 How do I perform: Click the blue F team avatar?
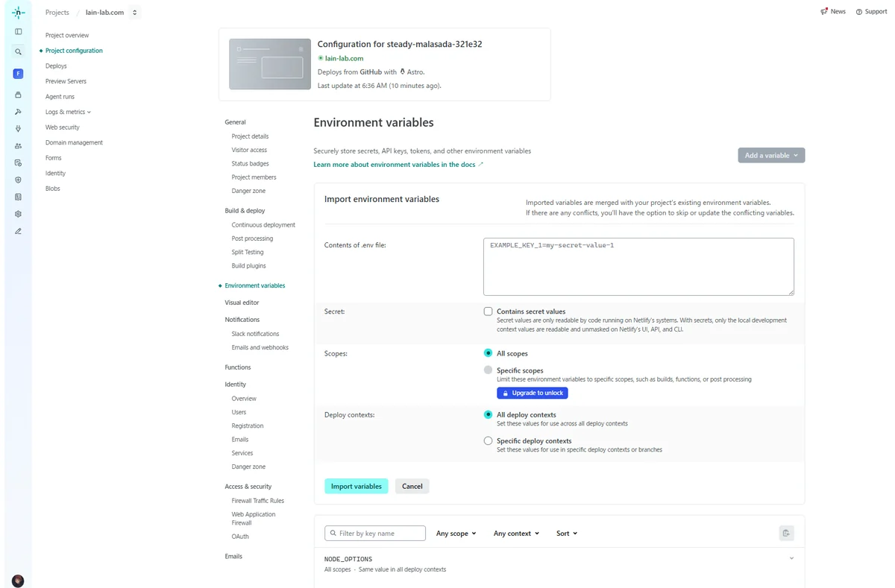tap(18, 74)
